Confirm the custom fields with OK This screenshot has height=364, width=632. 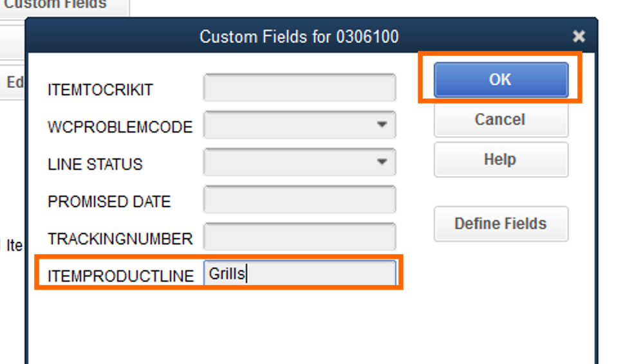[x=501, y=80]
